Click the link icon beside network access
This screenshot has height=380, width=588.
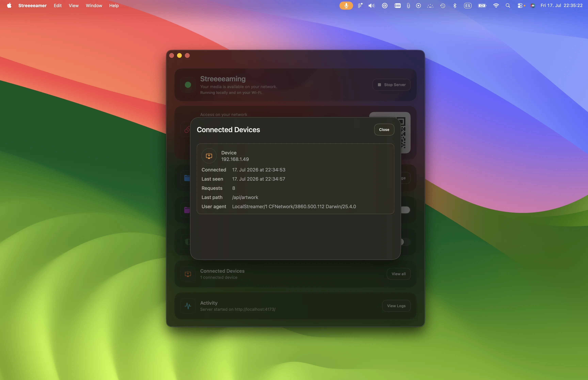coord(187,129)
